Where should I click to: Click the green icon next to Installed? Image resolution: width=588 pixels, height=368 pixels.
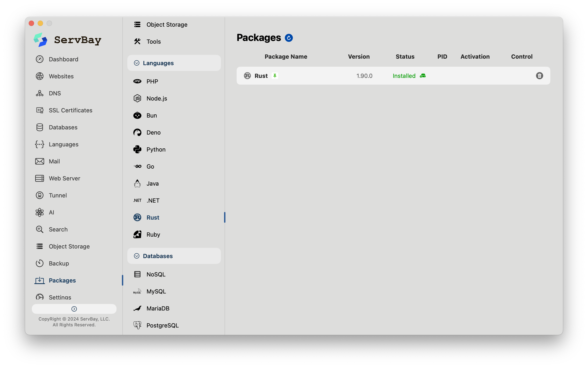(x=423, y=76)
